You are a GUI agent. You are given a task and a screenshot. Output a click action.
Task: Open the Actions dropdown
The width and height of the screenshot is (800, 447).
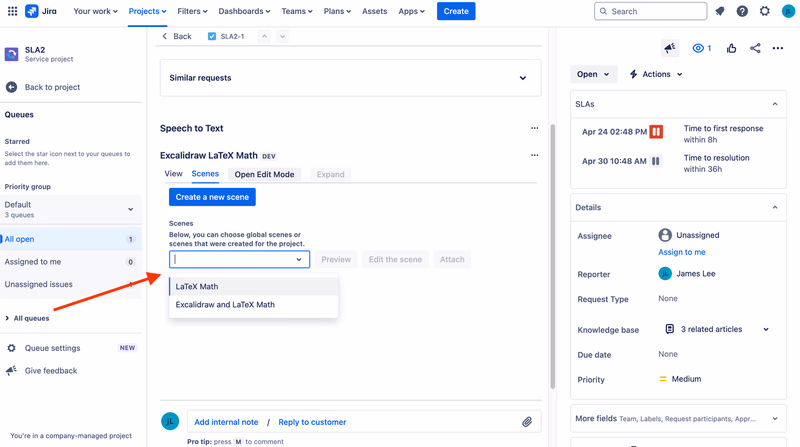coord(656,74)
